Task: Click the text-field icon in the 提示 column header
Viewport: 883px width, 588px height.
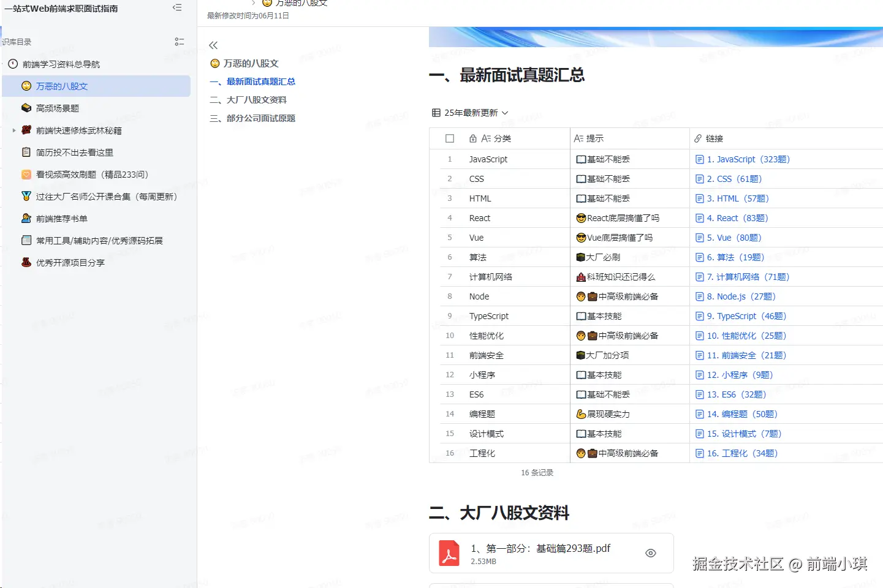Action: pyautogui.click(x=579, y=138)
